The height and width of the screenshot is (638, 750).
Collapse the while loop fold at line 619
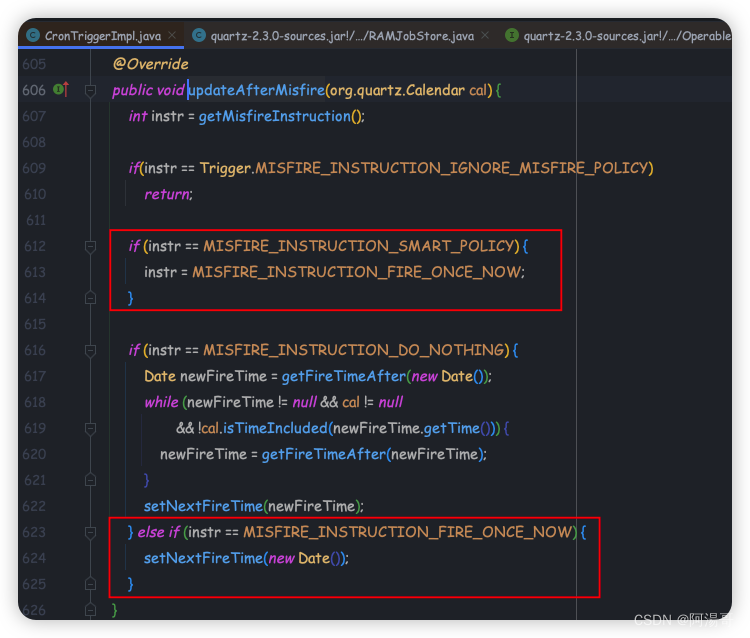(90, 429)
